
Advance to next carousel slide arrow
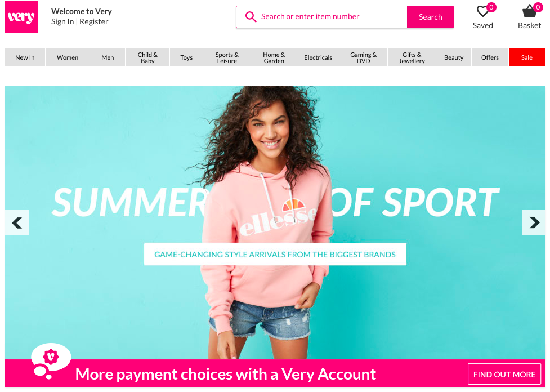(x=534, y=222)
